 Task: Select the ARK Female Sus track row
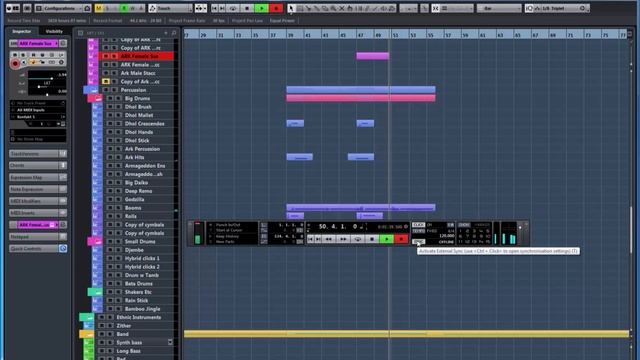136,56
